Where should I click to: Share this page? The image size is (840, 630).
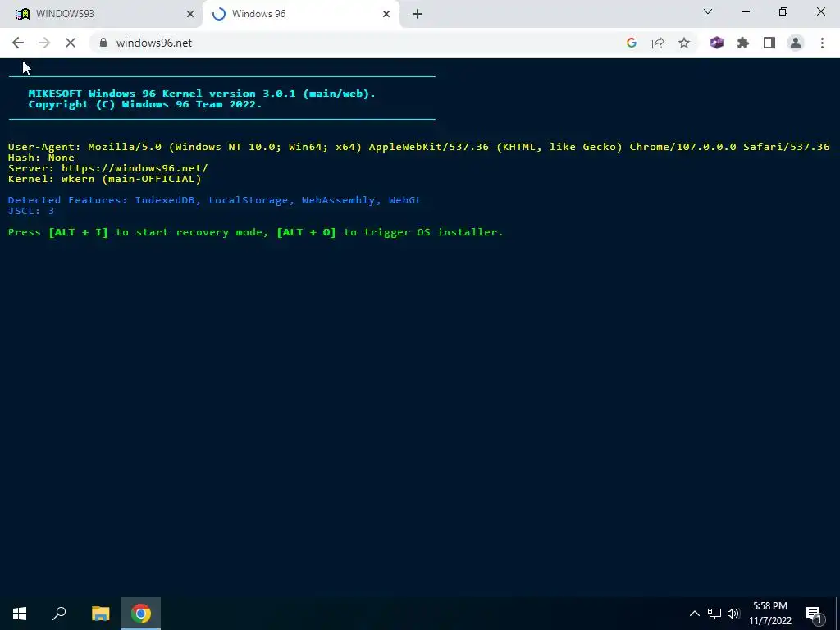(658, 43)
